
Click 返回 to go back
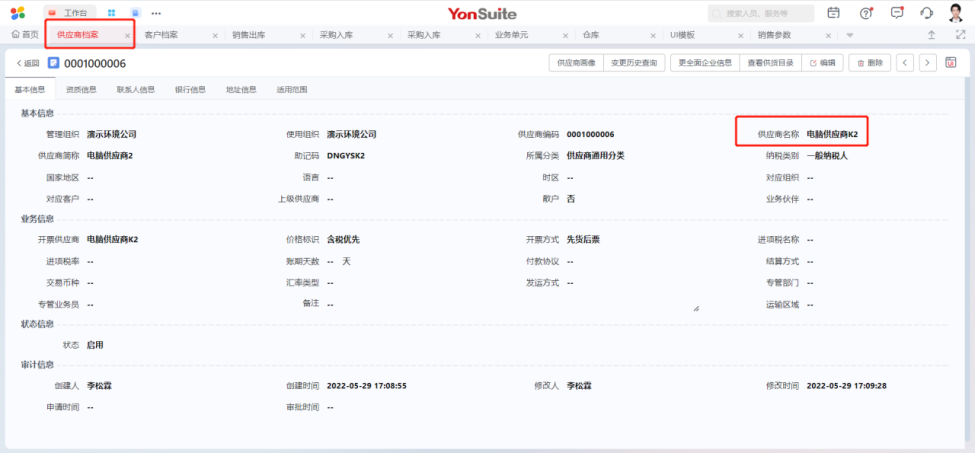click(x=27, y=63)
